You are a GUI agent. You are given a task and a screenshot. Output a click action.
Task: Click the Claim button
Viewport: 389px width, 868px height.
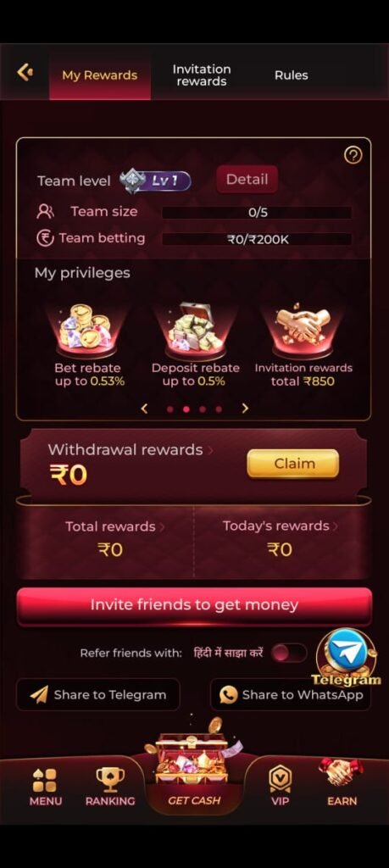coord(292,464)
